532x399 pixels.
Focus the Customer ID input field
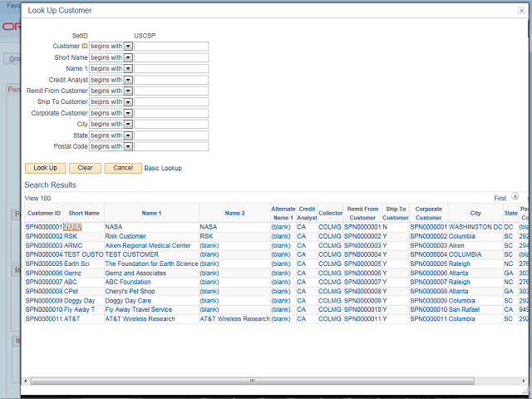171,47
